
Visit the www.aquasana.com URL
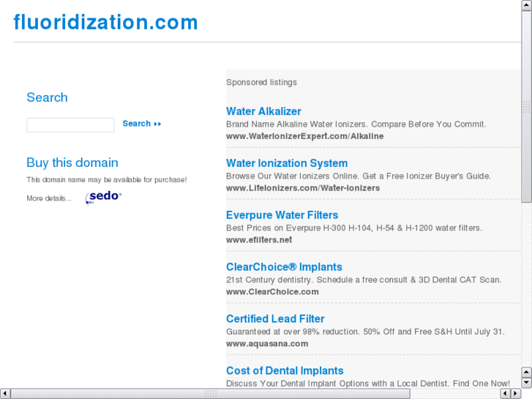click(x=267, y=343)
